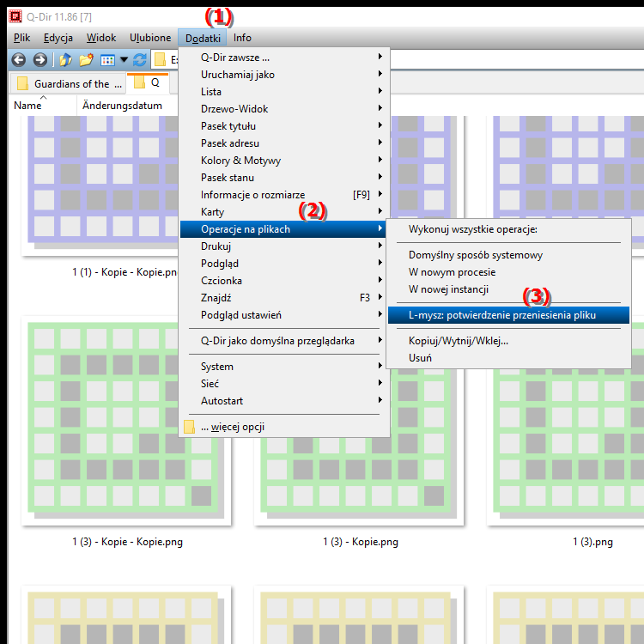Open the 'Autostart' menu entry

284,401
